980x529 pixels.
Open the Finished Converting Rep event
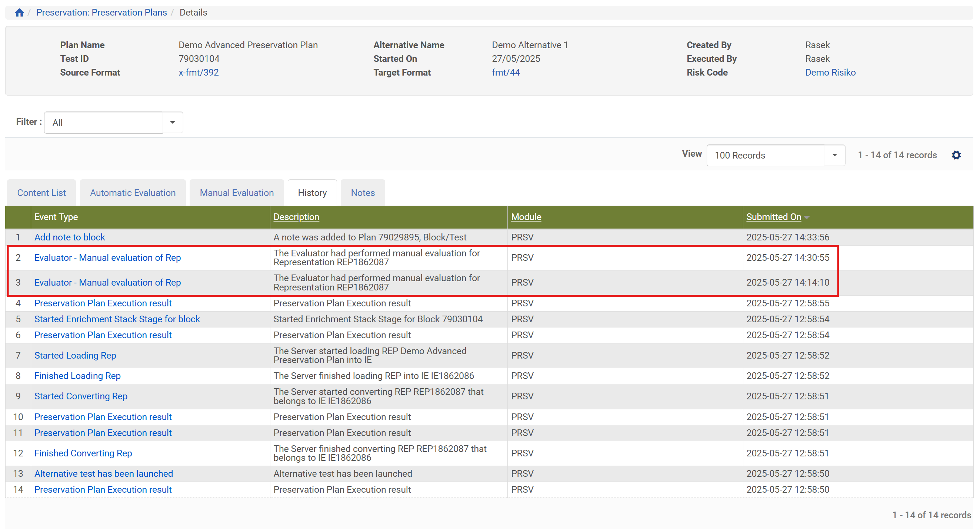[x=83, y=453]
